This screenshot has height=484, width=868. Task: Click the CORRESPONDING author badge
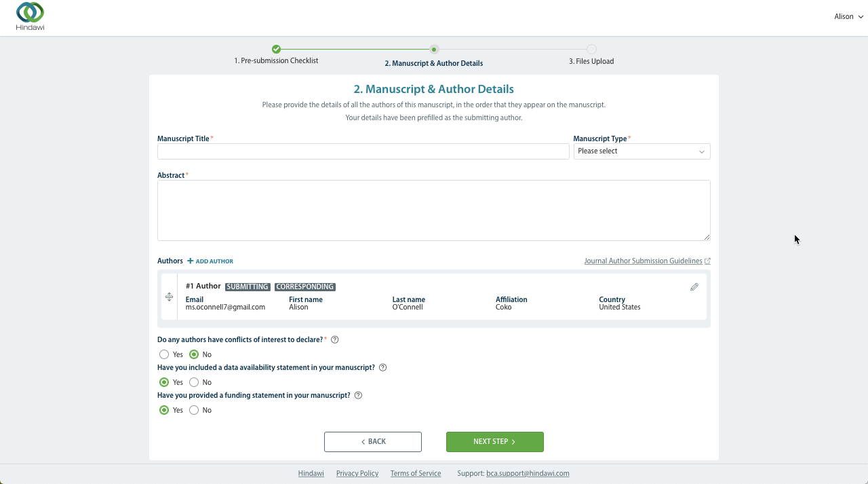[x=305, y=286]
